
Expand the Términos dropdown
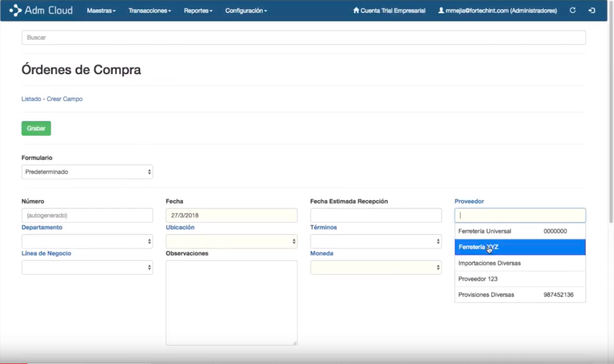click(x=376, y=240)
